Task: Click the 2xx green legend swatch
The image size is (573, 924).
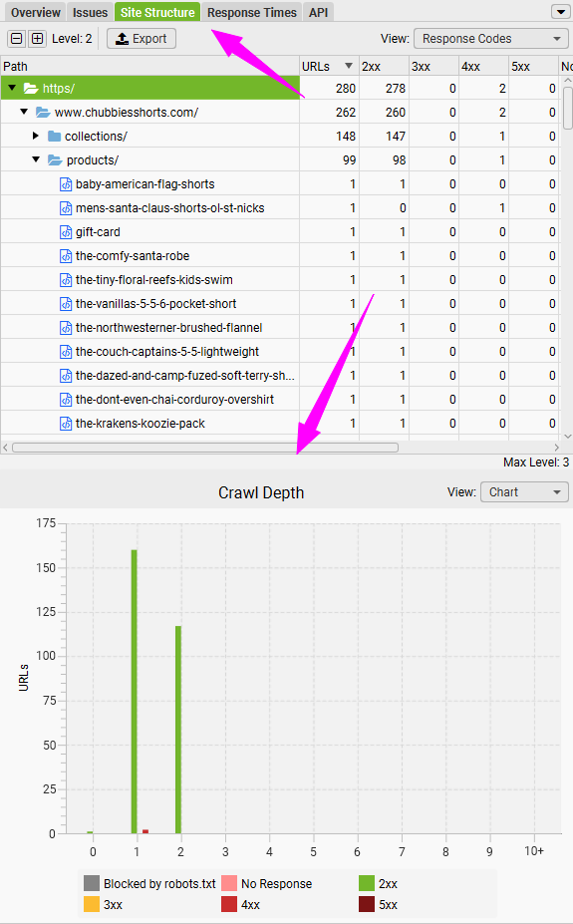Action: [367, 883]
